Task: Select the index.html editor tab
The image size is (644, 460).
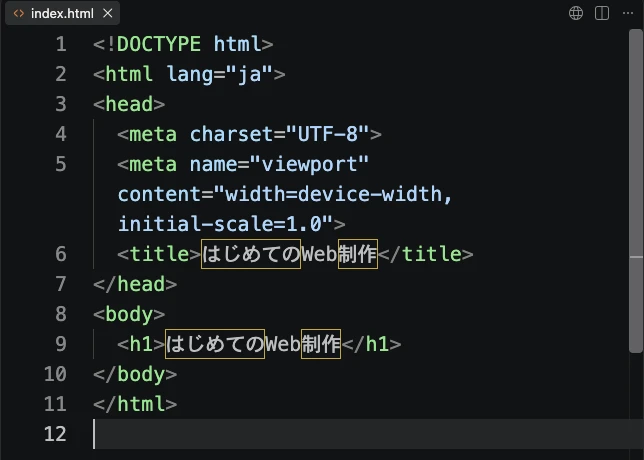Action: [62, 13]
